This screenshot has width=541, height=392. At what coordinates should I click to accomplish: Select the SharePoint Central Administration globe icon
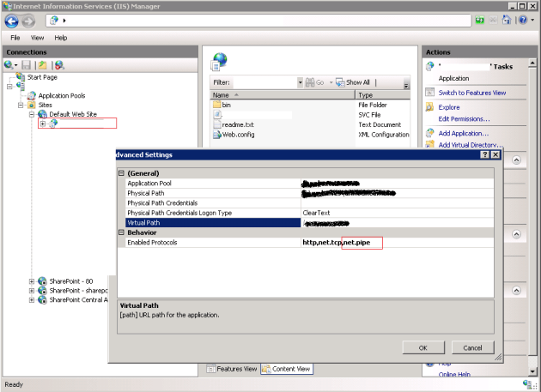[x=42, y=299]
